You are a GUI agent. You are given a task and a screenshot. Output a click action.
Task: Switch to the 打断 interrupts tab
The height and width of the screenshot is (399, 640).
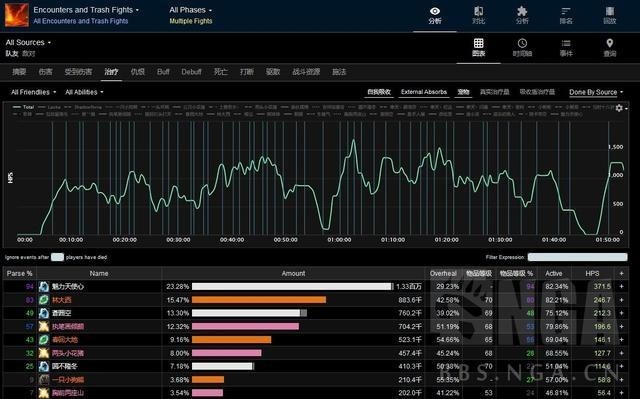tap(247, 72)
